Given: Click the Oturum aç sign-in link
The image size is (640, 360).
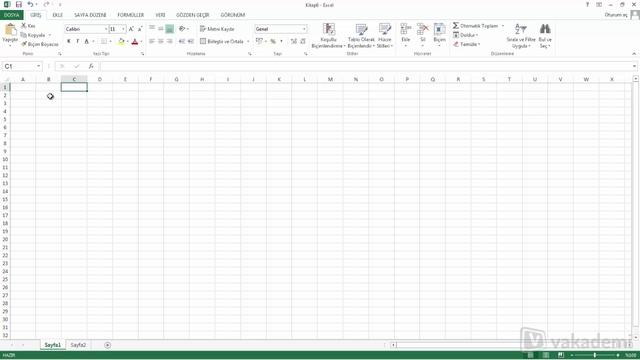Looking at the screenshot, I should point(616,15).
